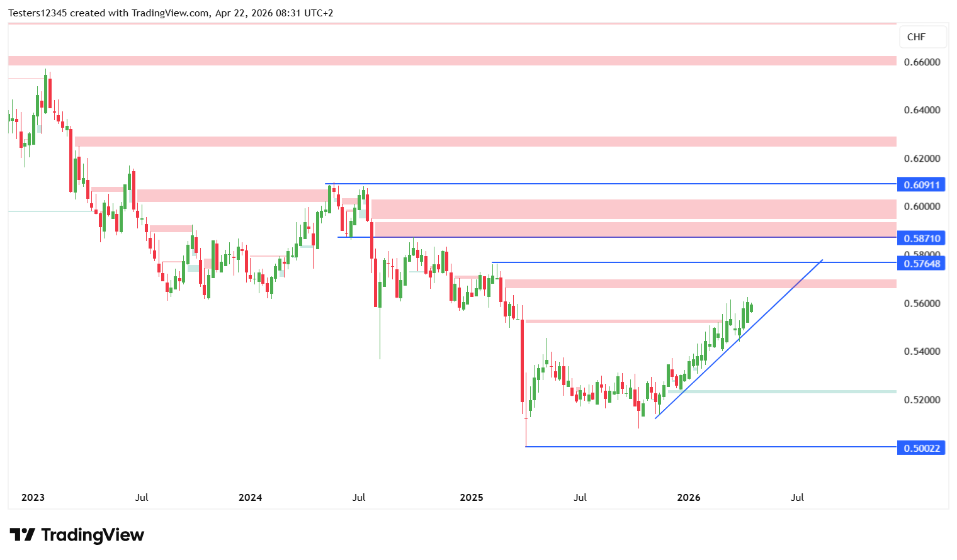This screenshot has width=957, height=560.
Task: Select the 0.56000 price axis value
Action: 922,303
